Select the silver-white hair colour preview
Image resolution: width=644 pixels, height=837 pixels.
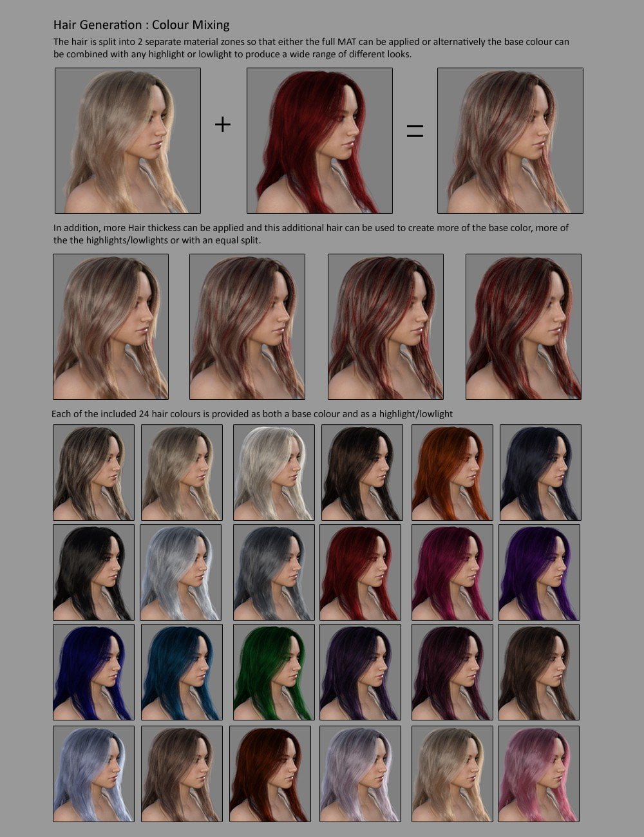[182, 572]
